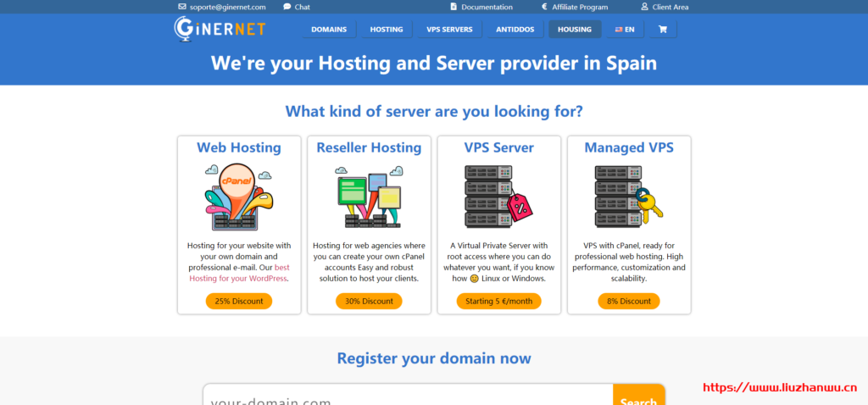Click the euro Affiliate Program icon

click(x=544, y=7)
